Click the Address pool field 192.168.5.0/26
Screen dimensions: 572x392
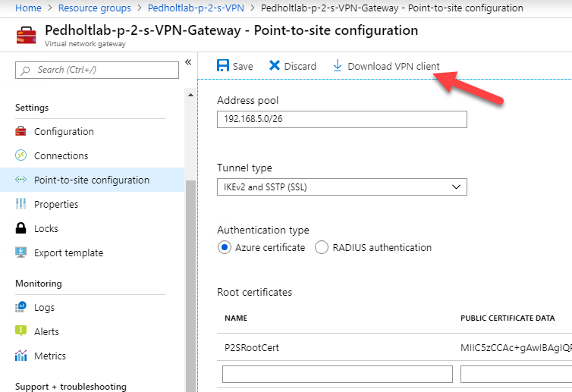[x=342, y=119]
